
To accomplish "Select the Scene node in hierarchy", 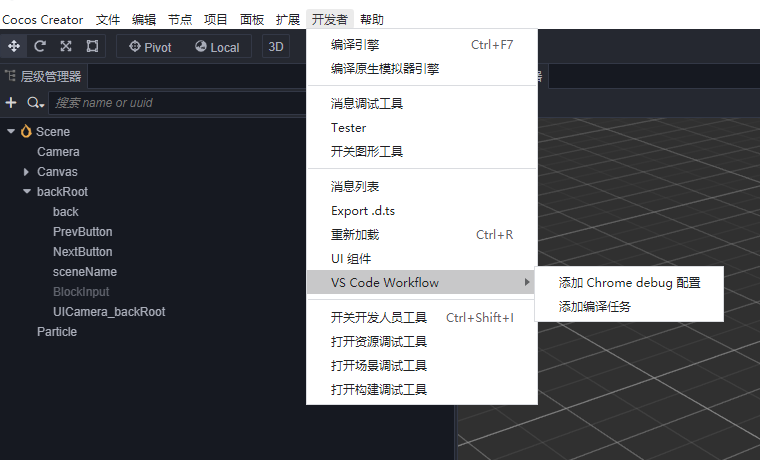I will [x=53, y=132].
